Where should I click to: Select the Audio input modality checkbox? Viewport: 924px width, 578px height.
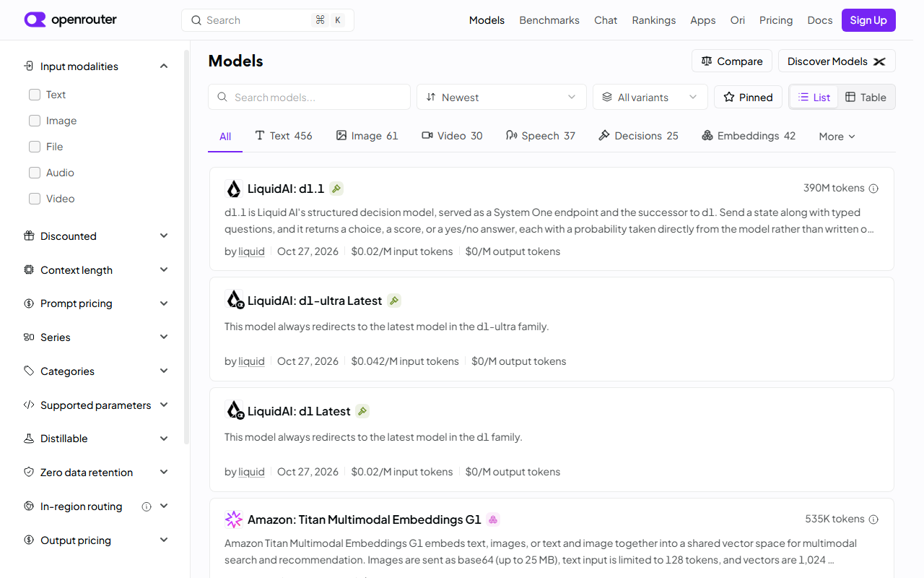(x=35, y=173)
